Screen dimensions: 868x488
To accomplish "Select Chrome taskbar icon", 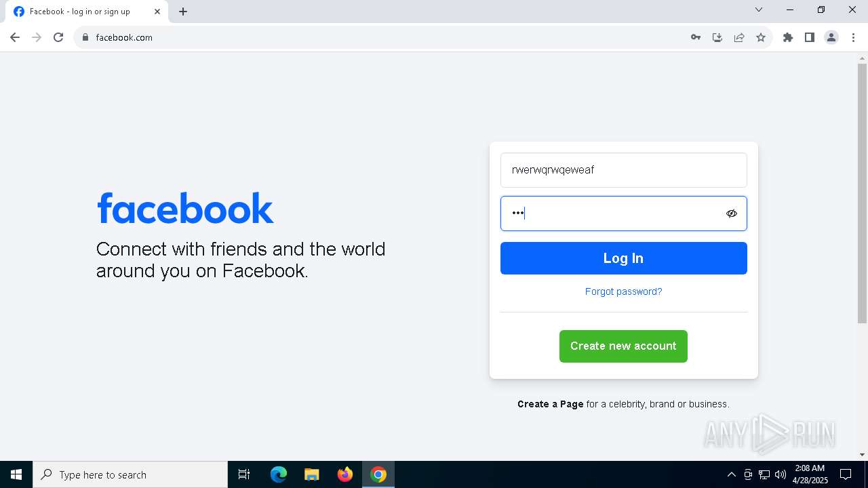I will [378, 474].
